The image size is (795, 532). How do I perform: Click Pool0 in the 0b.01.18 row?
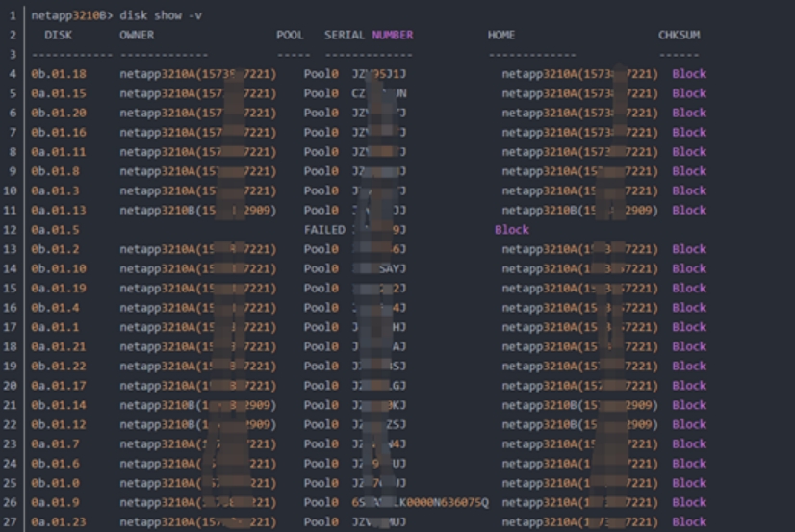321,74
